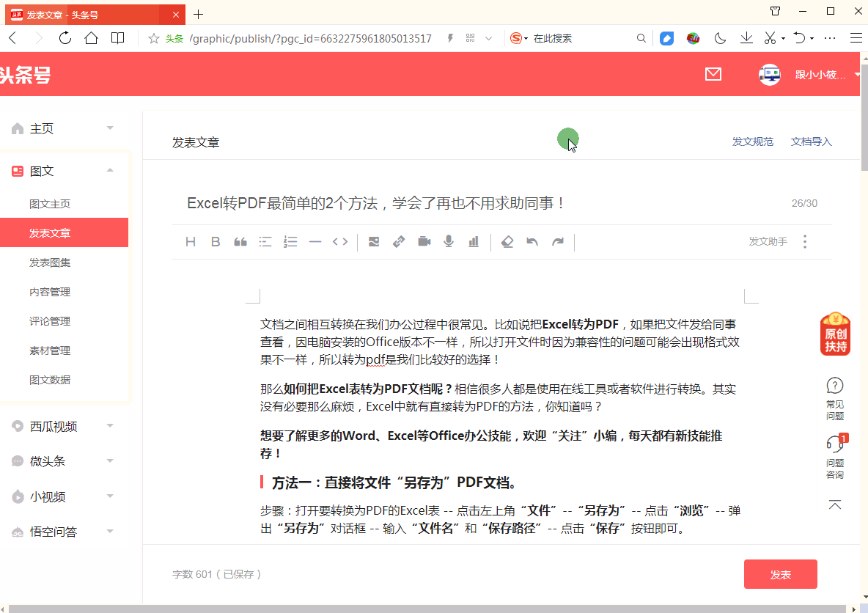Insert an image via picture icon
The width and height of the screenshot is (868, 613).
pyautogui.click(x=374, y=242)
